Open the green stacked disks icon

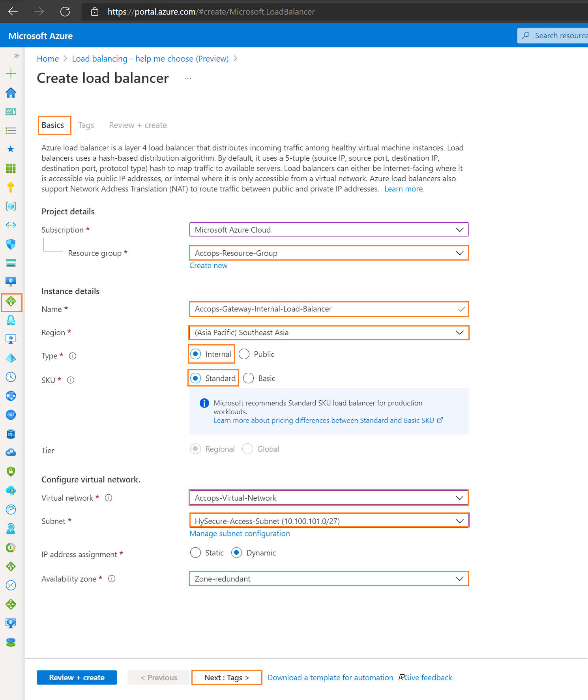(11, 642)
